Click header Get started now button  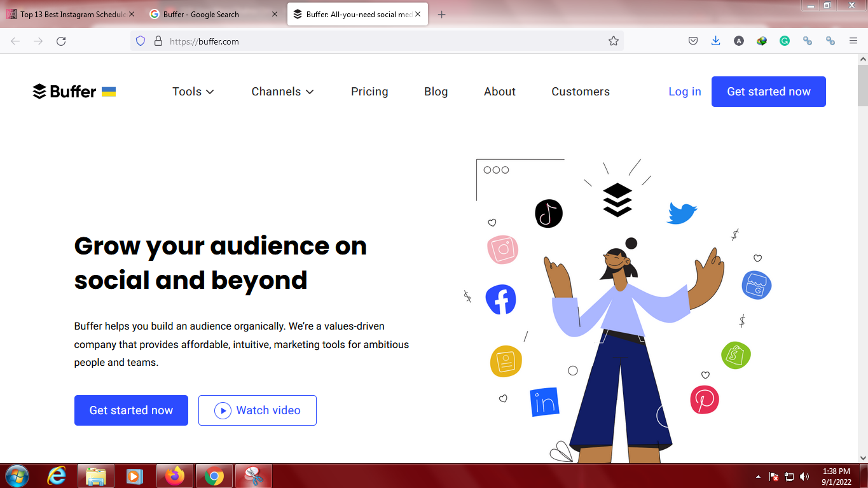coord(769,92)
